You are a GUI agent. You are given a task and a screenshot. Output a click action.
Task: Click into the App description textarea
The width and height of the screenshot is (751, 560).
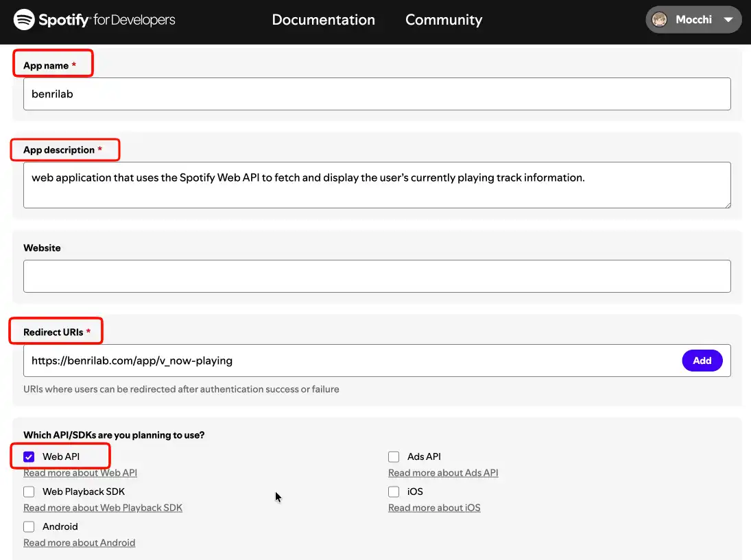pos(377,185)
